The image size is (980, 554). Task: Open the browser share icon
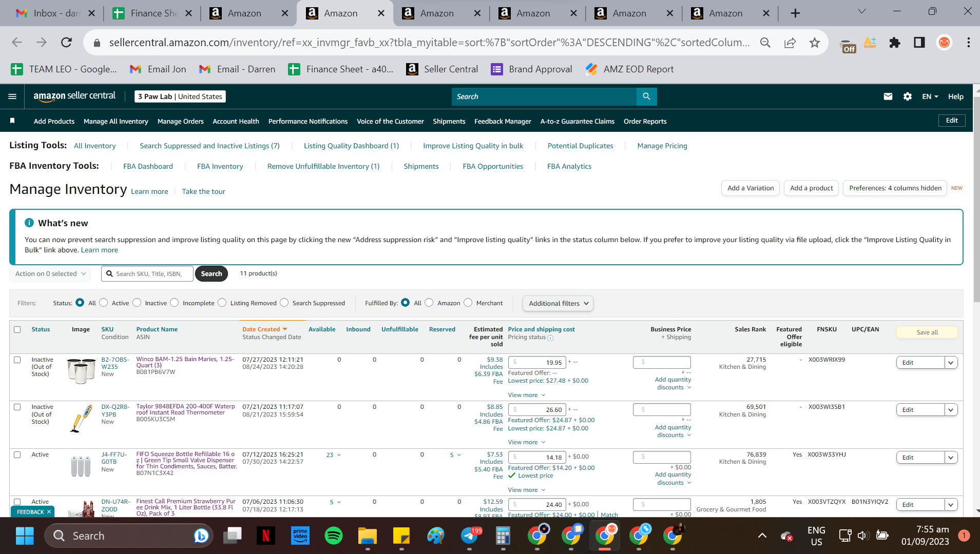pyautogui.click(x=790, y=43)
